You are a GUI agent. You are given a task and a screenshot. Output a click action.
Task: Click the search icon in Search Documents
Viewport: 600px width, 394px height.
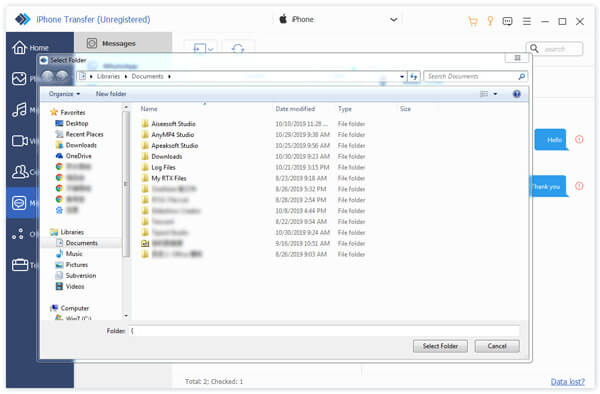(x=522, y=77)
